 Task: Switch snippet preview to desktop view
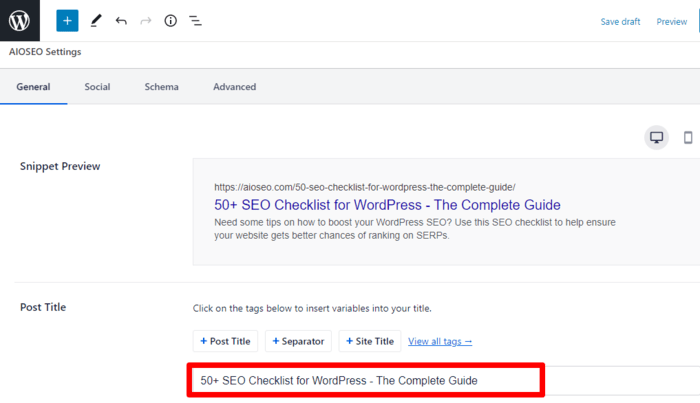tap(656, 137)
